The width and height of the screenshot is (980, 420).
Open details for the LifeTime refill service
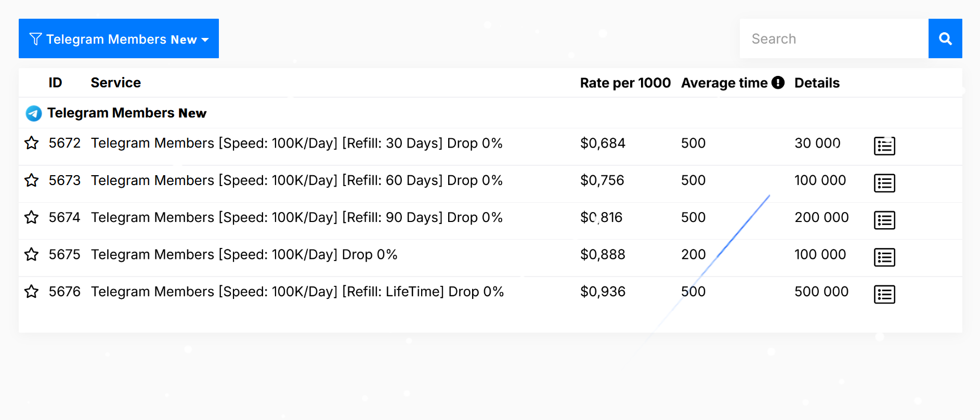pos(884,295)
